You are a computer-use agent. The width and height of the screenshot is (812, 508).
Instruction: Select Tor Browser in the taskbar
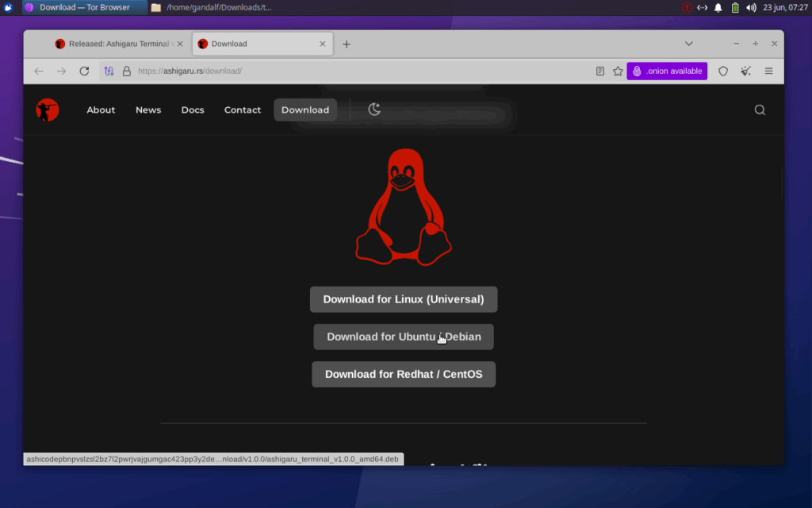(x=85, y=7)
